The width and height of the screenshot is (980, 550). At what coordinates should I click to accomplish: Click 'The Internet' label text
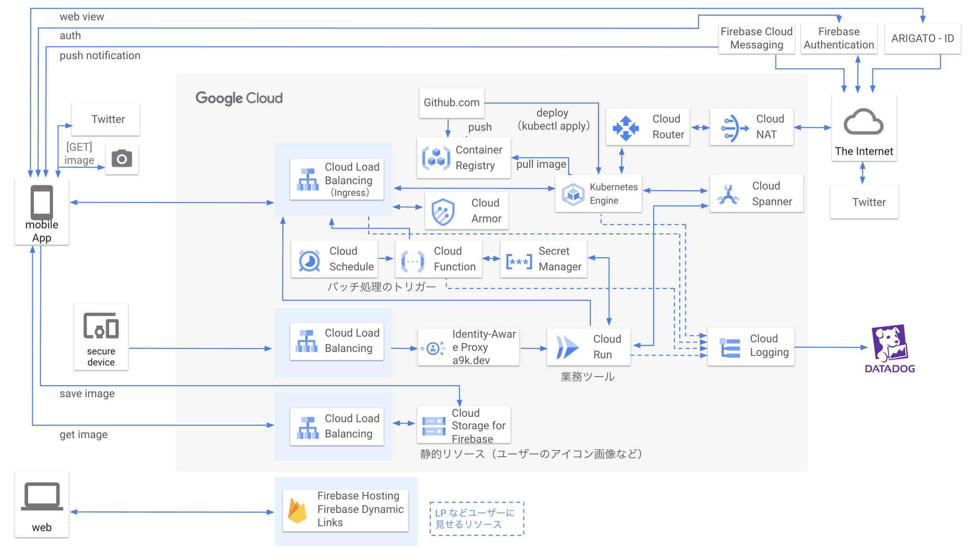[x=864, y=151]
